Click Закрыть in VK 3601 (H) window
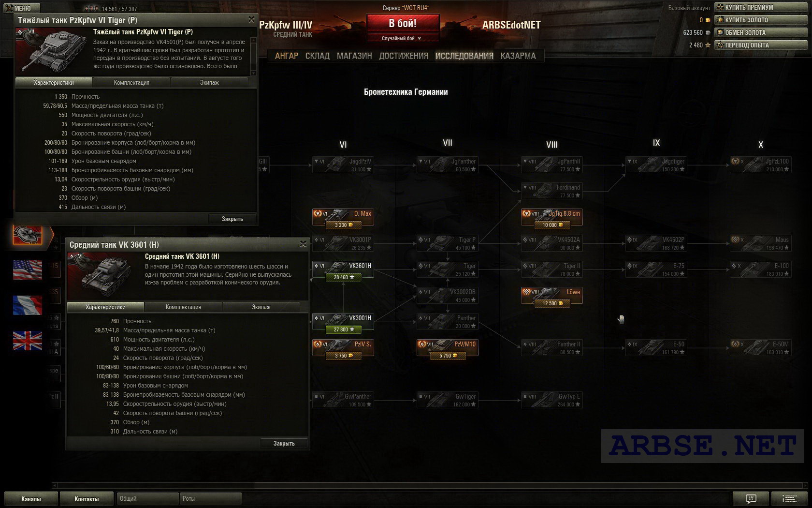This screenshot has height=508, width=812. click(x=284, y=444)
